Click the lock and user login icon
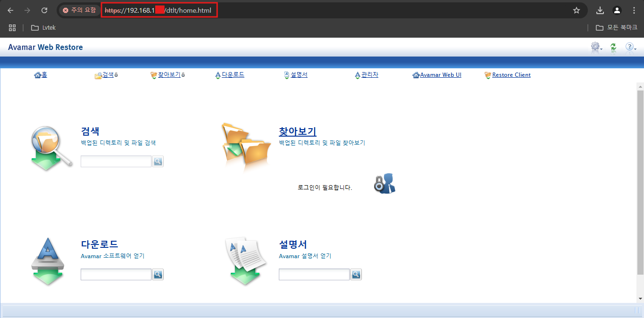644x318 pixels. click(385, 183)
